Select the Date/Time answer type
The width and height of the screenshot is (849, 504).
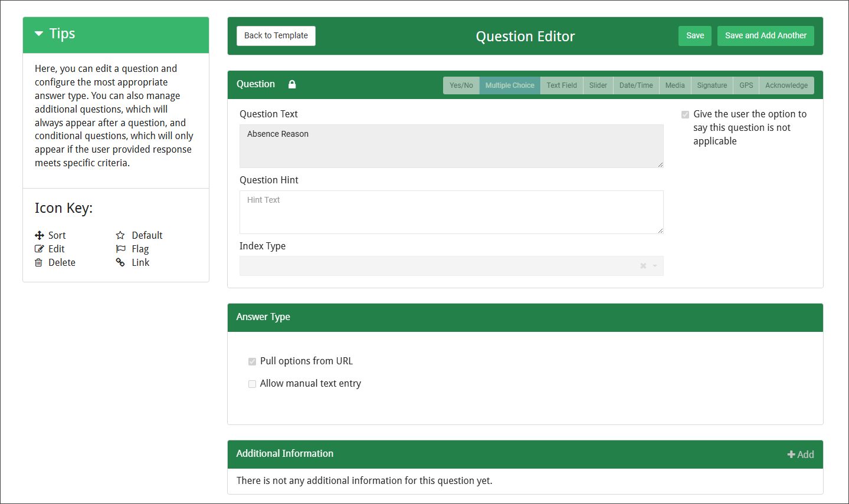(635, 85)
